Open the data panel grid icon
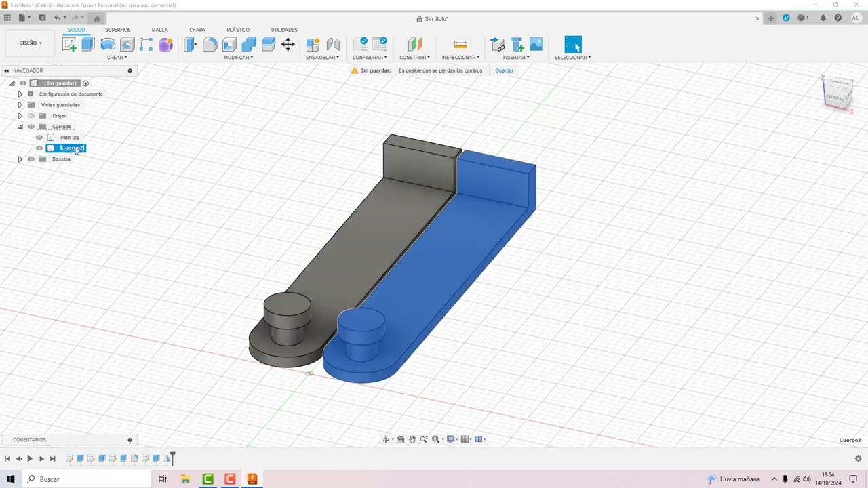The image size is (868, 488). (7, 18)
